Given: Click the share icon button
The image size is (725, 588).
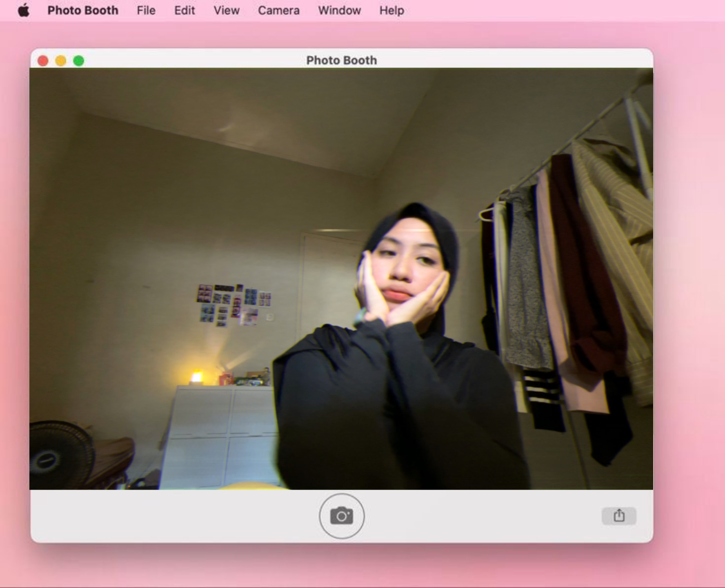Looking at the screenshot, I should click(x=618, y=516).
